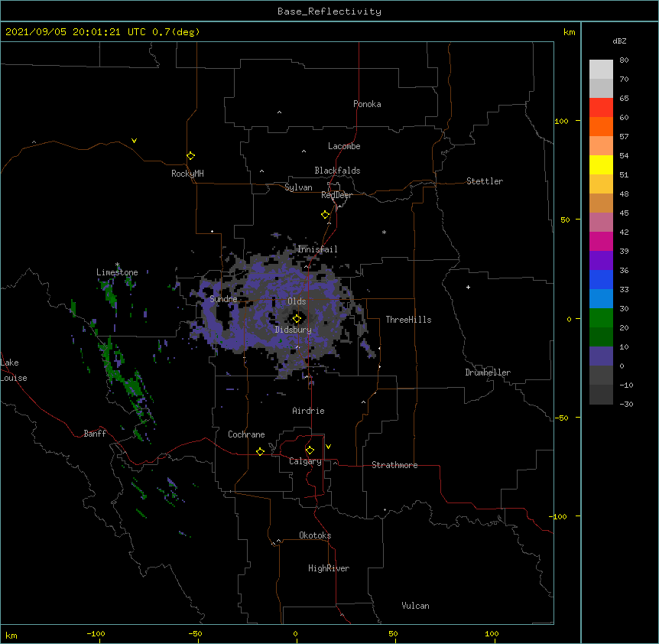Click the -10 value on the dBZ legend
The height and width of the screenshot is (644, 659).
pos(626,385)
